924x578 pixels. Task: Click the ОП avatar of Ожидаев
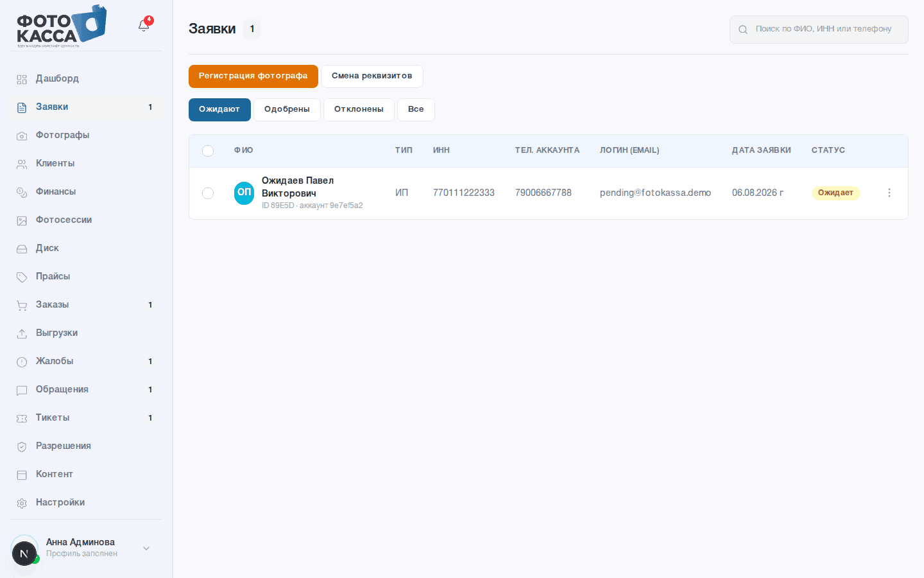pos(244,193)
